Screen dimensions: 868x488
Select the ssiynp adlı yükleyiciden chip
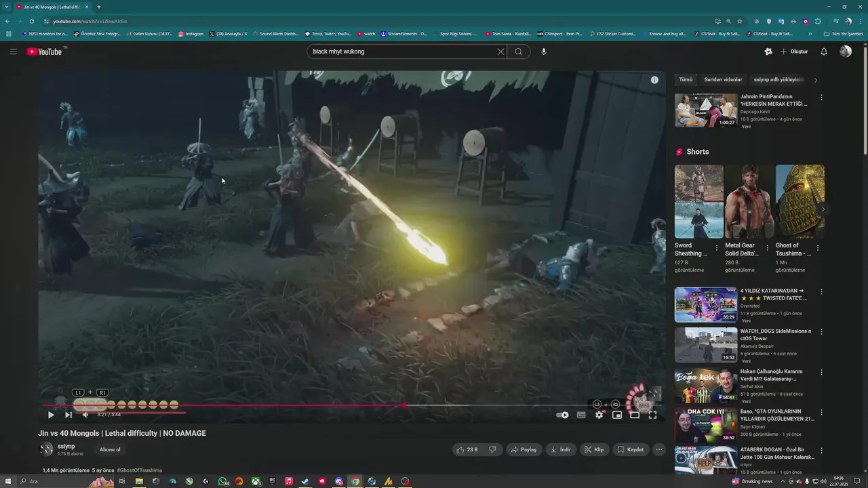pyautogui.click(x=778, y=80)
